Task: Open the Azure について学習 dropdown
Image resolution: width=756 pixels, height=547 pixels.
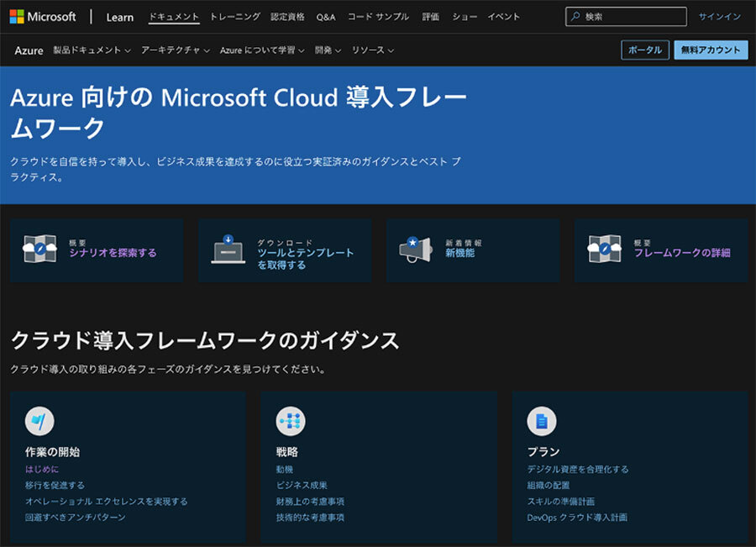Action: coord(262,50)
